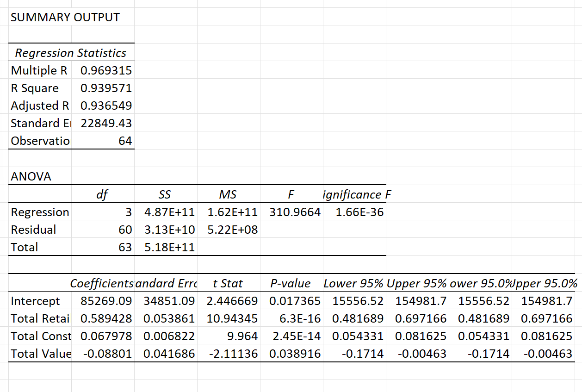
Task: Click the P-value column header
Action: tap(291, 283)
